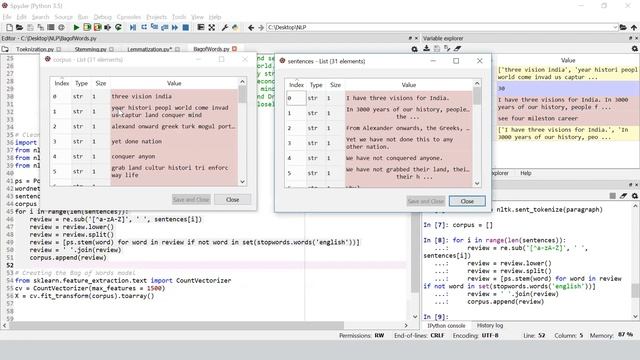Image resolution: width=640 pixels, height=360 pixels.
Task: Open the Source menu
Action: (63, 17)
